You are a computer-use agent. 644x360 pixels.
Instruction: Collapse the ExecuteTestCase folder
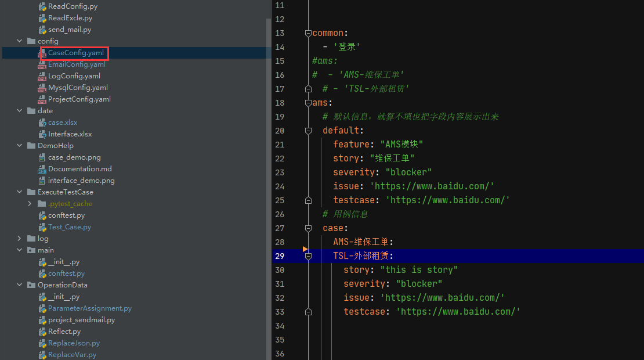(19, 192)
